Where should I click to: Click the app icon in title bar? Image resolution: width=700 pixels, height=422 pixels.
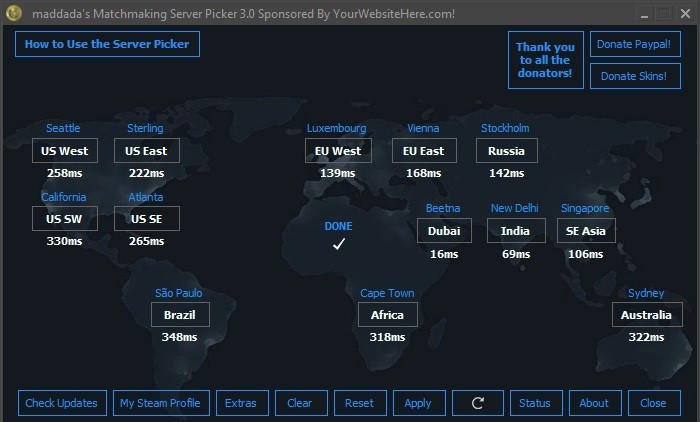[x=12, y=13]
